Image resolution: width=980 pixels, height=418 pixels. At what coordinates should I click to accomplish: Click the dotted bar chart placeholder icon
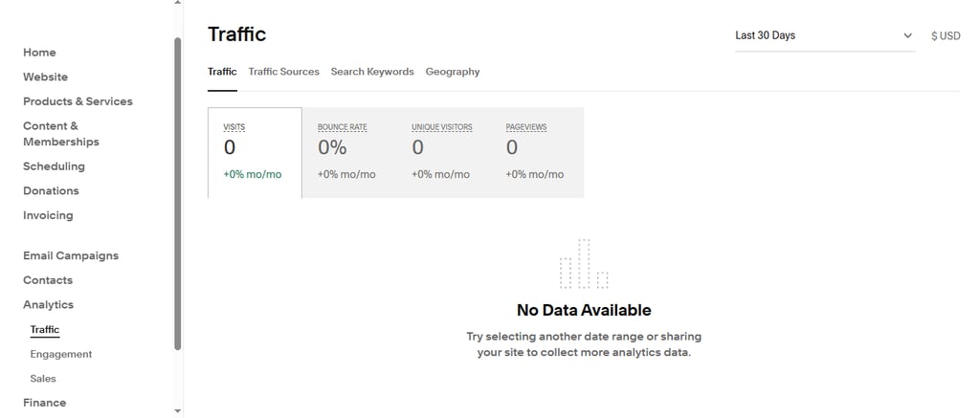pyautogui.click(x=584, y=264)
